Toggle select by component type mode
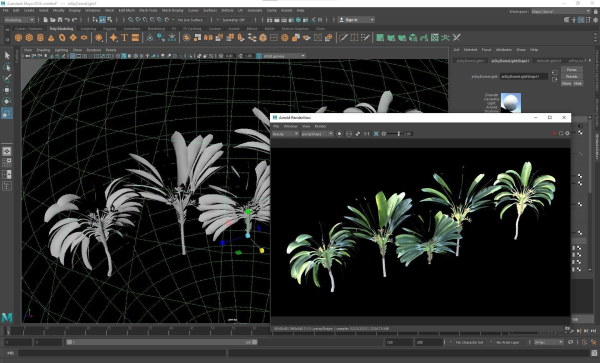This screenshot has width=600, height=363. tap(110, 20)
